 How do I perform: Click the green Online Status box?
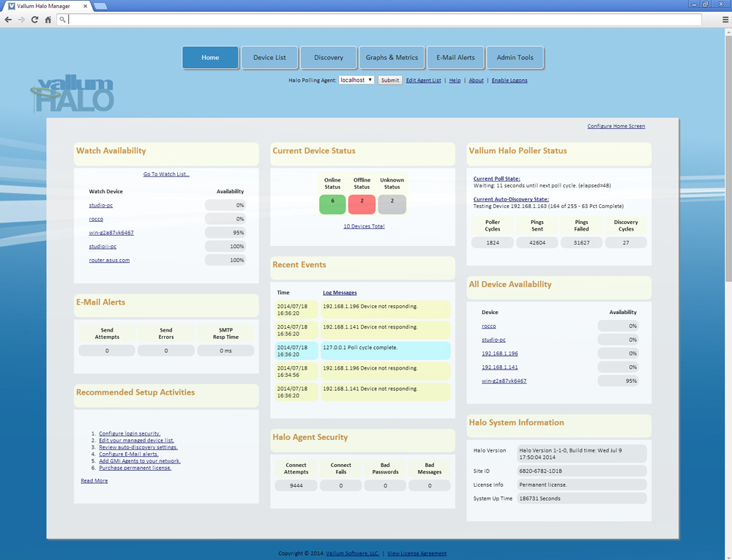(x=332, y=204)
